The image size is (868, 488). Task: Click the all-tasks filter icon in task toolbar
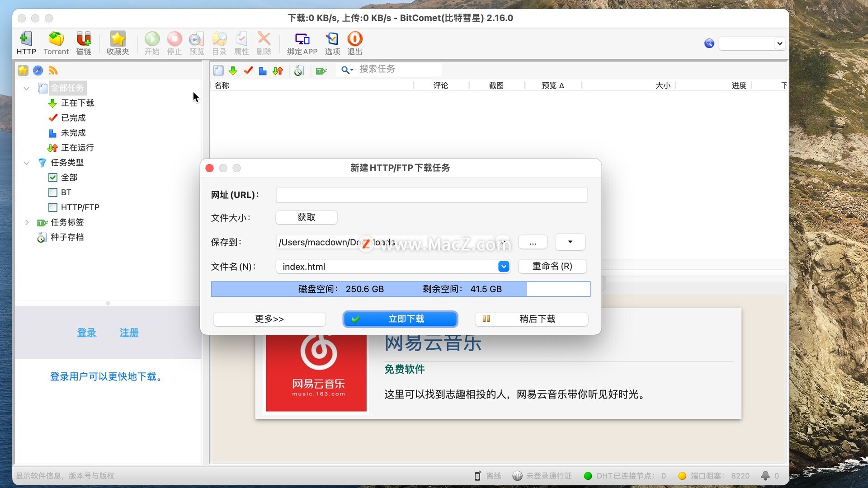(218, 70)
